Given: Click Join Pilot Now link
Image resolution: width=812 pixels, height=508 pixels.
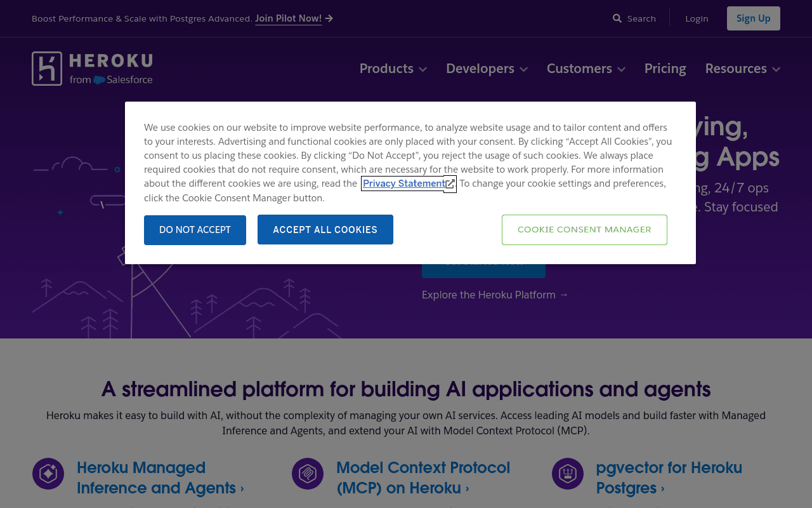Looking at the screenshot, I should click(289, 18).
